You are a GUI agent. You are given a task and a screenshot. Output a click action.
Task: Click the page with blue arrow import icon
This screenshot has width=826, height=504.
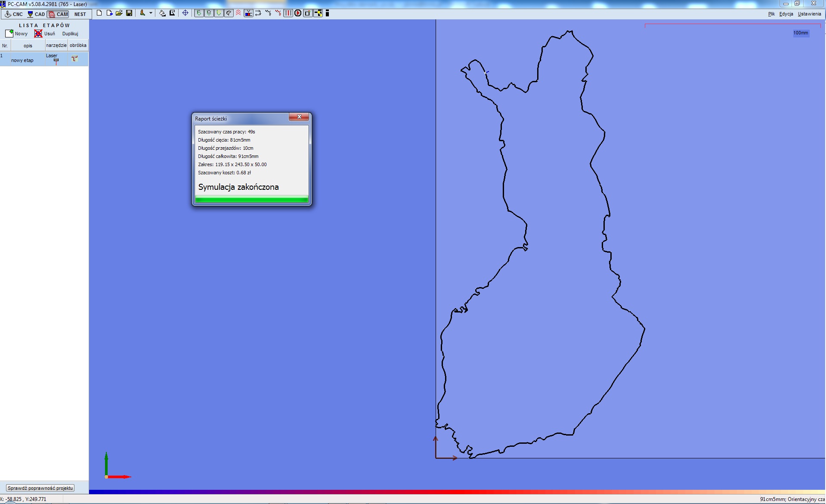point(109,13)
